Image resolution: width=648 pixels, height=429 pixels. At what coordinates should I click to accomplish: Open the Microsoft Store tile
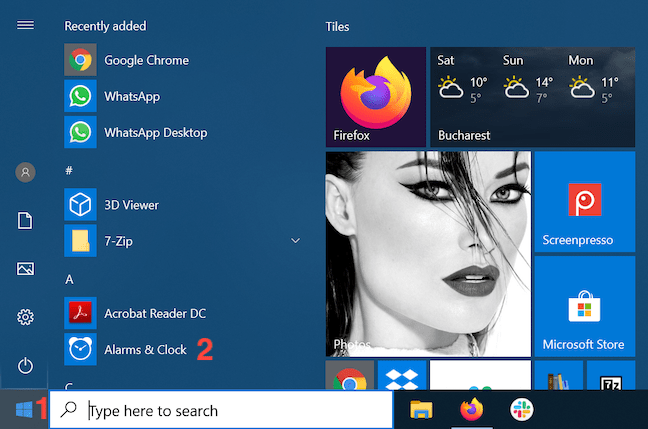click(x=585, y=306)
